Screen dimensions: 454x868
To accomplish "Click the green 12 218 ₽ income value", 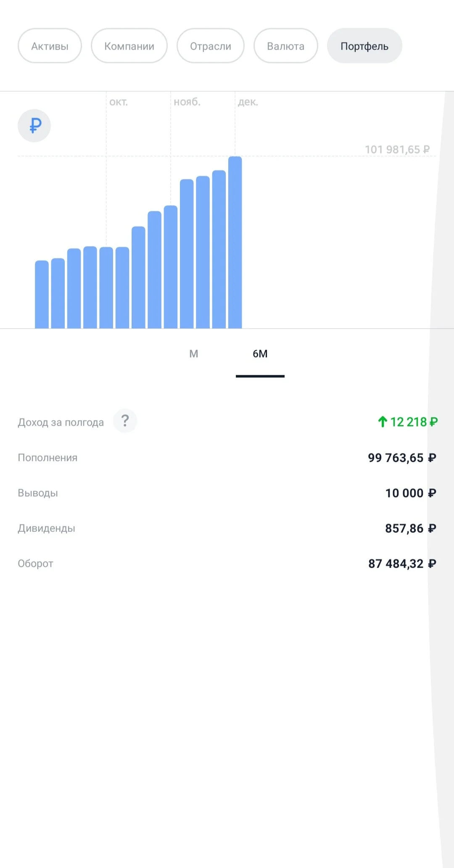I will [x=408, y=421].
